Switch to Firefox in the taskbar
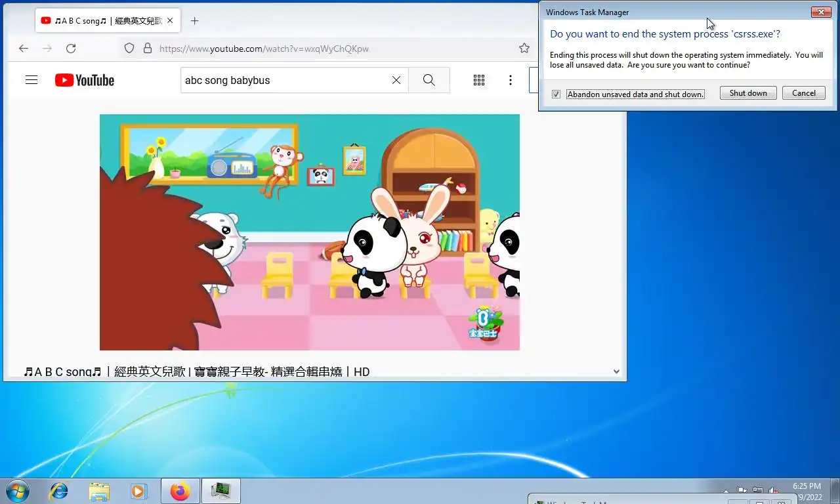 (180, 491)
